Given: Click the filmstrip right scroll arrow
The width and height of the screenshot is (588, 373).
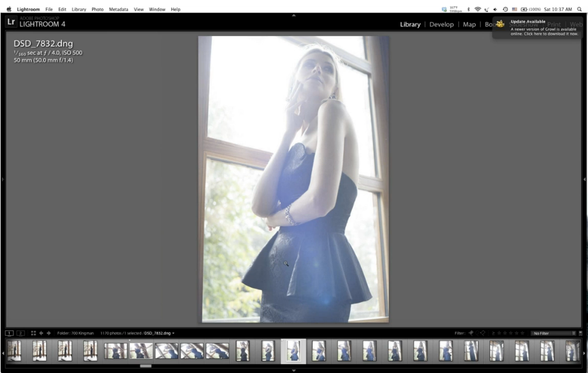Looking at the screenshot, I should [x=584, y=353].
